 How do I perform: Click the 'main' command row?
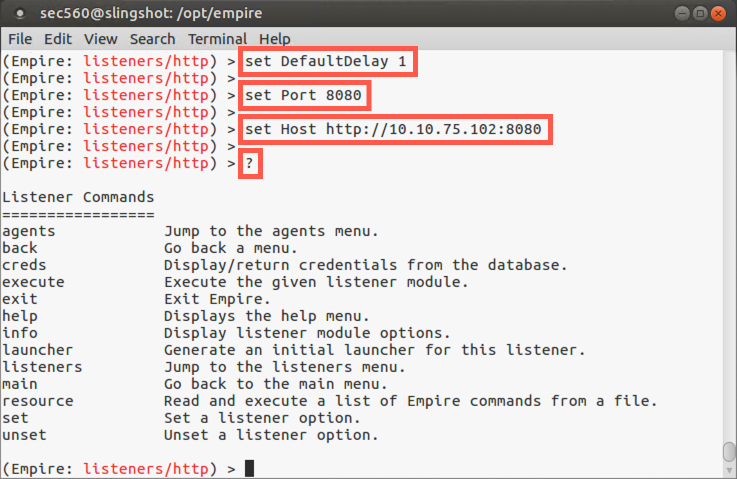click(x=195, y=384)
